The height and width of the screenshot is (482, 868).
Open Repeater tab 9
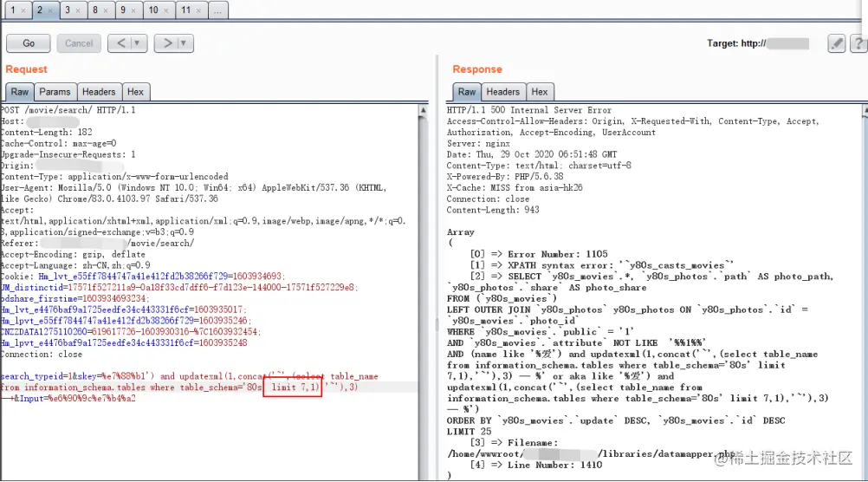point(123,10)
